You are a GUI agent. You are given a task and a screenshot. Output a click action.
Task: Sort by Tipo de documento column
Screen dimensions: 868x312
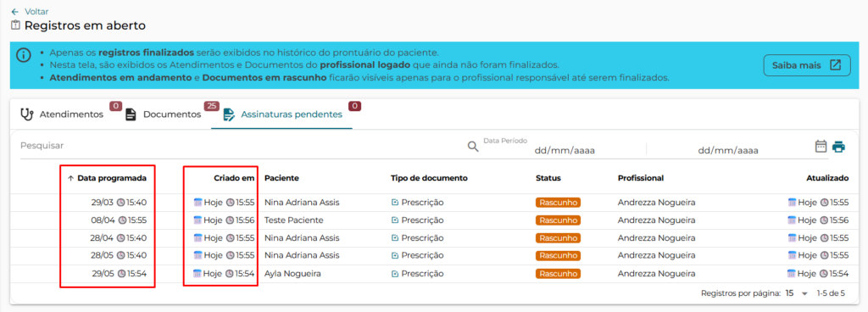(429, 178)
